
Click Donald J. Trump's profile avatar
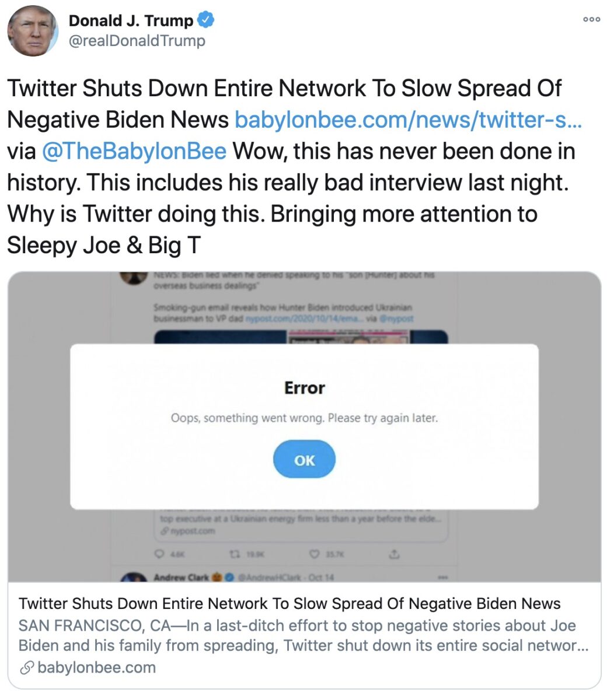tap(33, 31)
